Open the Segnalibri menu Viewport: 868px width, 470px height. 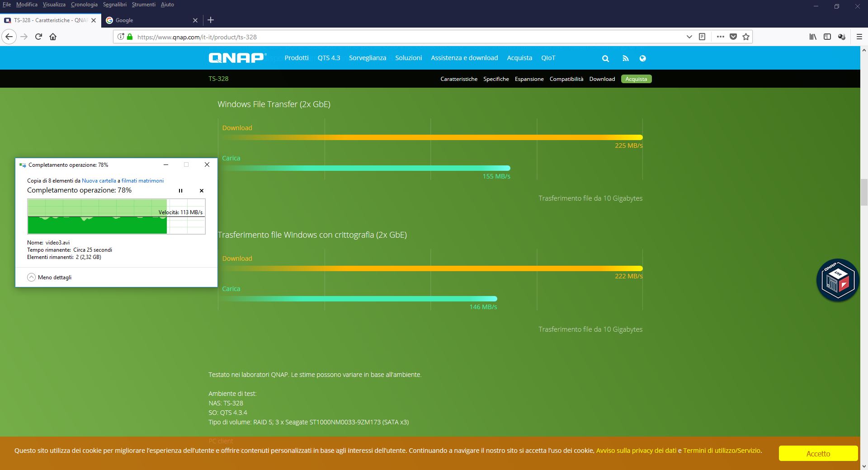click(114, 5)
